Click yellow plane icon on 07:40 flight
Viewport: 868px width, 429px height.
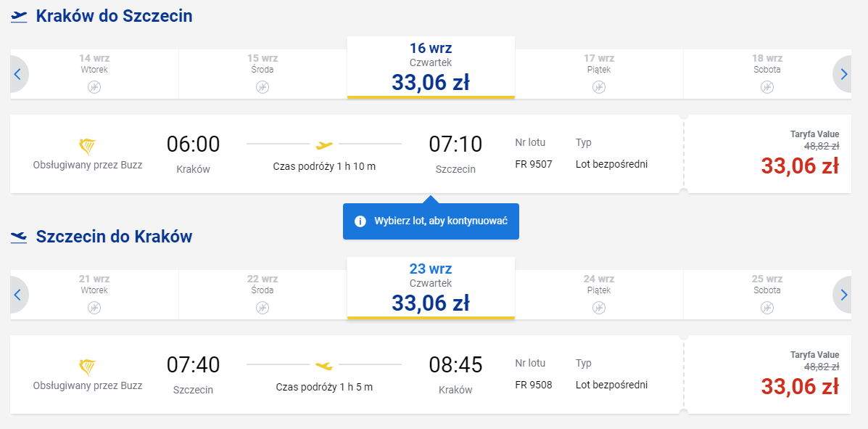(x=324, y=366)
